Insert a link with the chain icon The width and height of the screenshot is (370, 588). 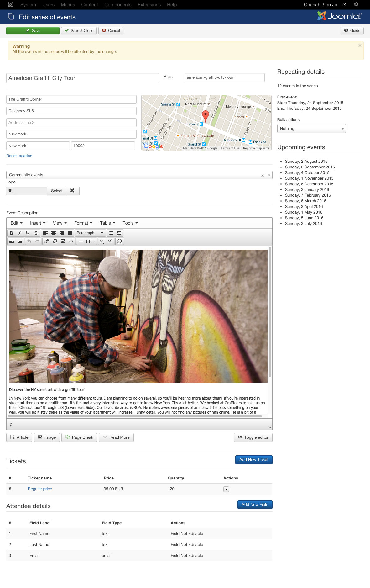pos(46,241)
